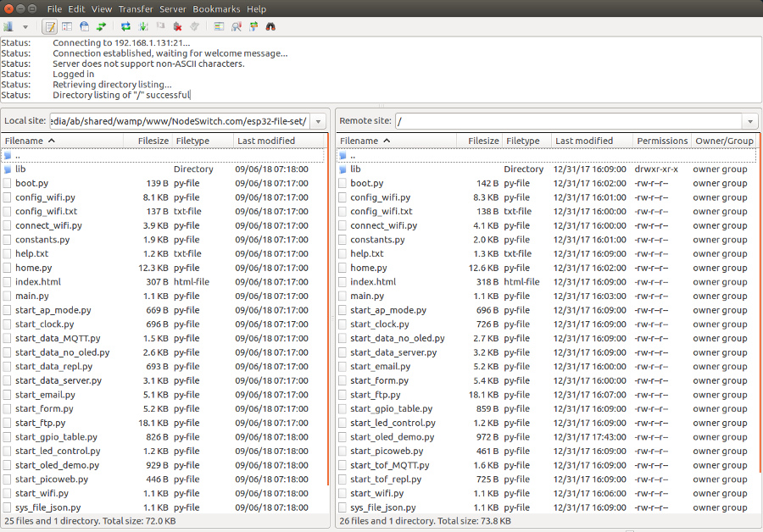Click the refresh file lists icon
Image resolution: width=763 pixels, height=532 pixels.
(125, 27)
